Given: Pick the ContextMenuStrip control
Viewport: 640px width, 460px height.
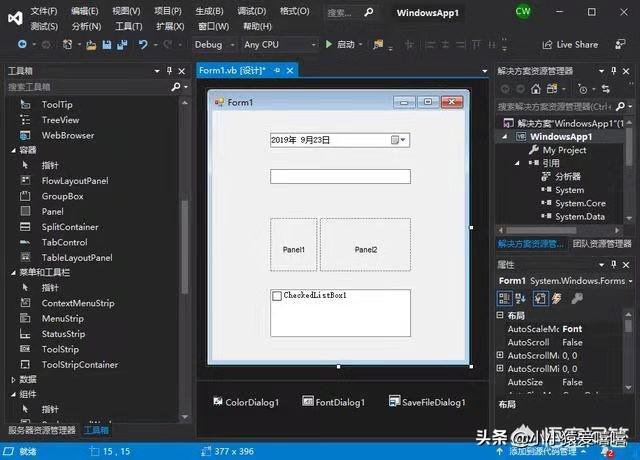Looking at the screenshot, I should 78,303.
